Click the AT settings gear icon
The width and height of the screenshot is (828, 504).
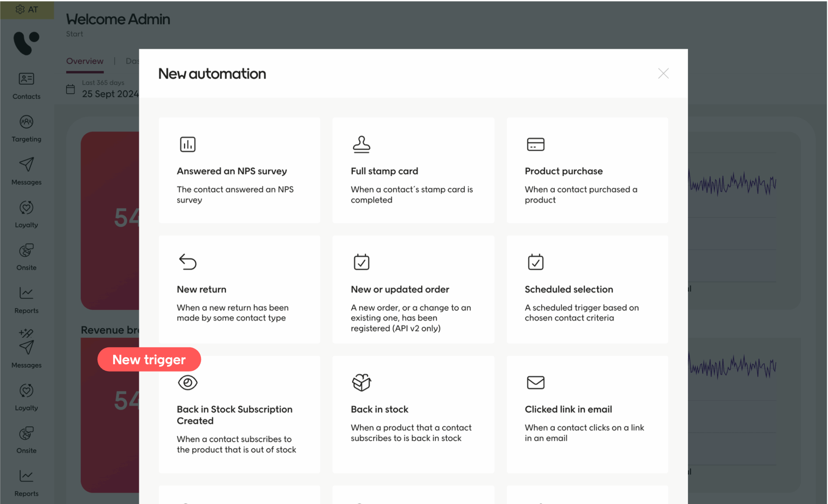click(x=20, y=9)
